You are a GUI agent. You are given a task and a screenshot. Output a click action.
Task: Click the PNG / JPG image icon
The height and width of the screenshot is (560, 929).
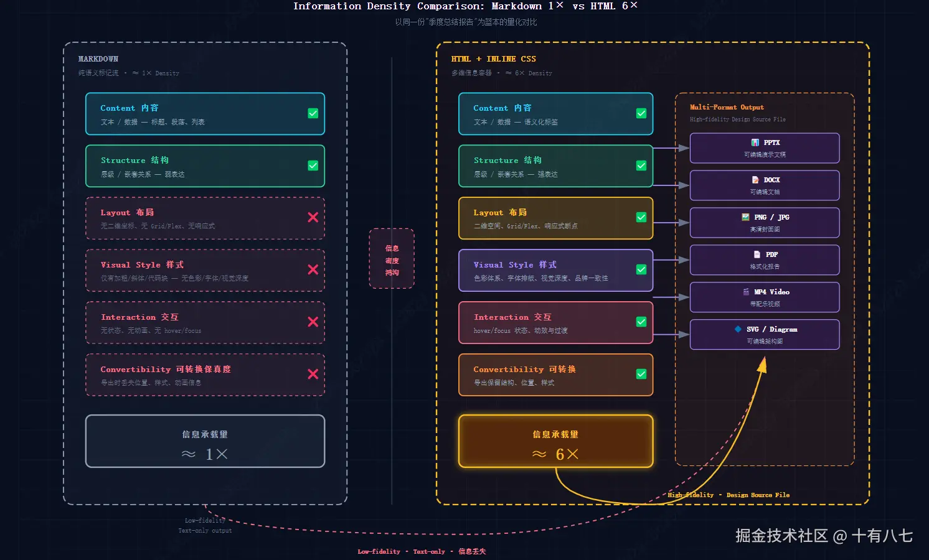pos(745,217)
